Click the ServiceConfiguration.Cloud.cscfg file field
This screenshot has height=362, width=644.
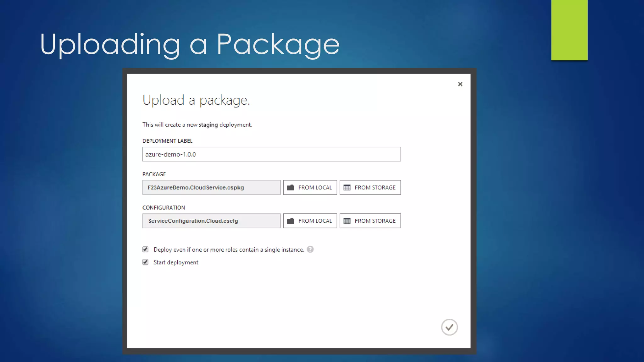211,221
